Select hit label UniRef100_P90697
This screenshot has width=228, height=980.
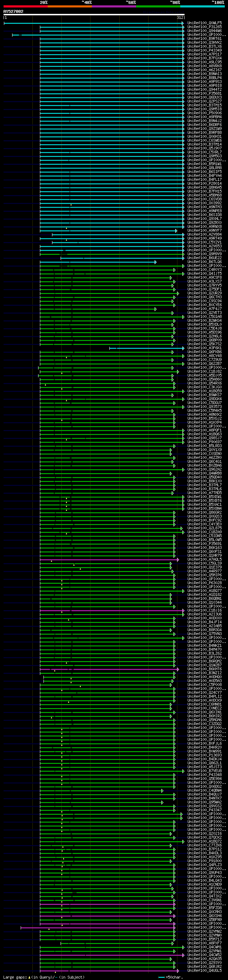205,442
